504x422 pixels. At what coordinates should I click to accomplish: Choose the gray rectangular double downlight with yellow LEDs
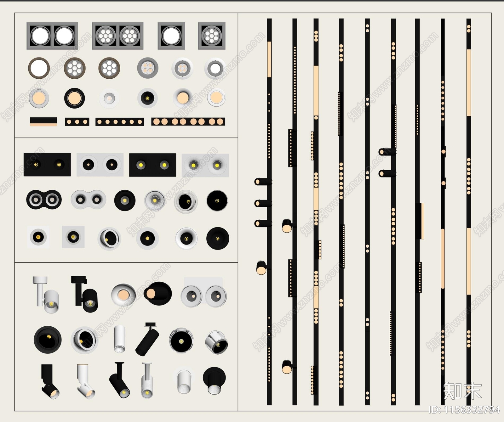click(x=205, y=165)
